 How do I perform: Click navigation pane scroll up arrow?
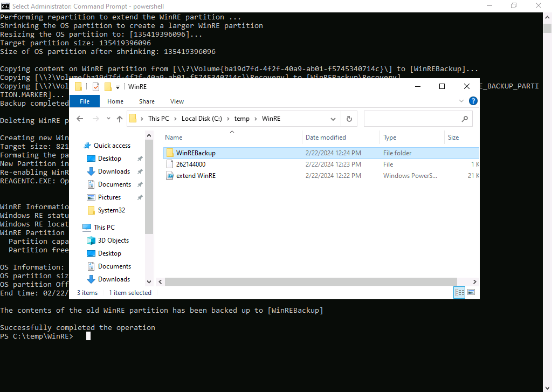(149, 135)
